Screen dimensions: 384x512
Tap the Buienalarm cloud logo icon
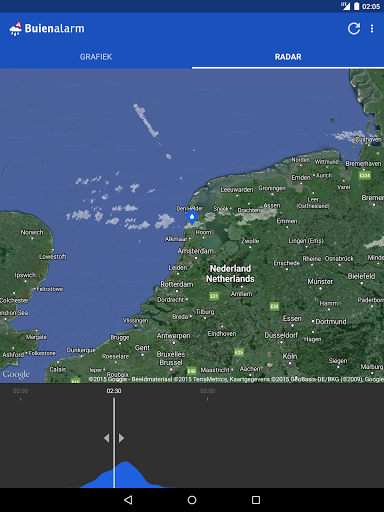click(x=15, y=29)
